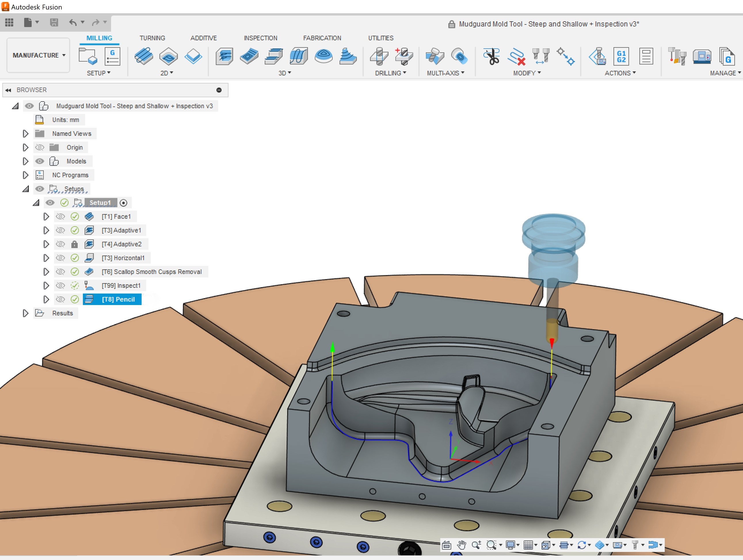Viewport: 743px width, 560px height.
Task: Toggle visibility of the Models node
Action: pyautogui.click(x=40, y=161)
